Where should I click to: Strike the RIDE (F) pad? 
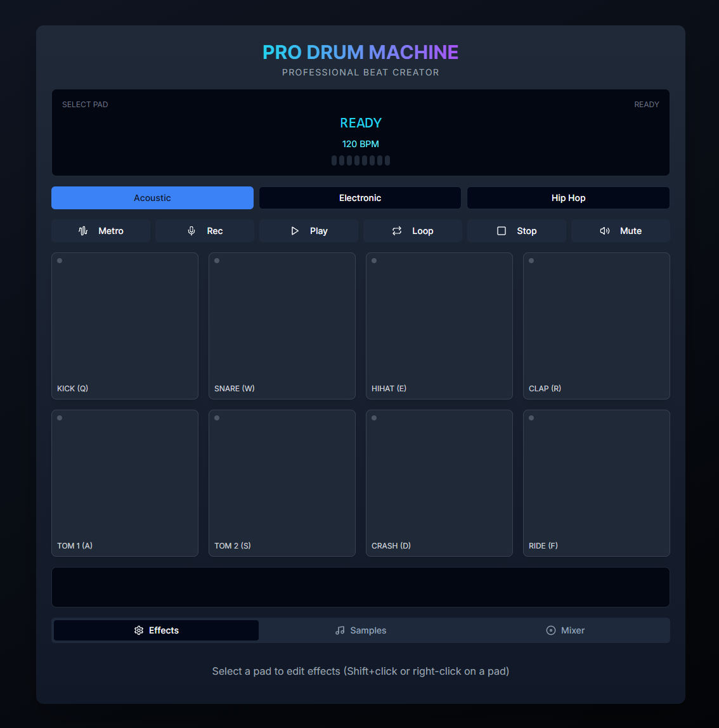597,483
